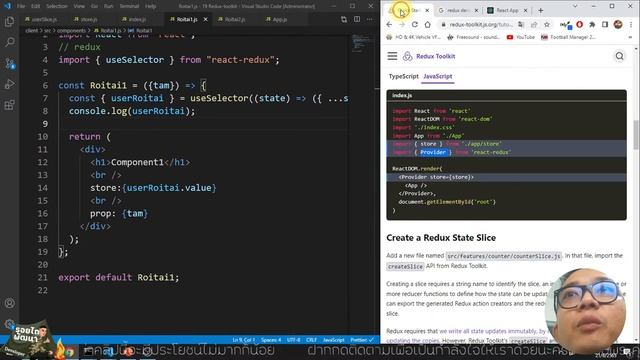640x360 pixels.
Task: Click the src breadcrumb segment
Action: [x=47, y=31]
